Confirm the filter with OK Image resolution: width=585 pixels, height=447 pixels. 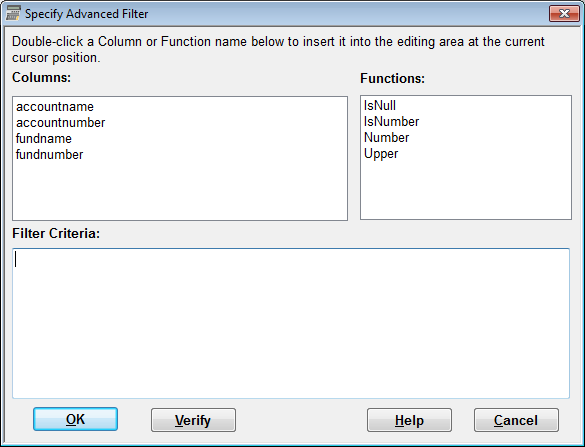[x=75, y=419]
